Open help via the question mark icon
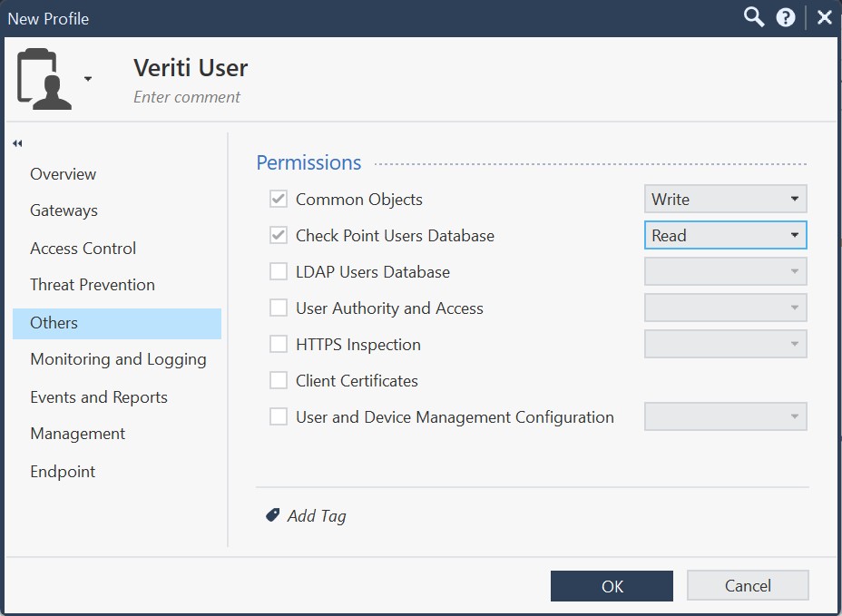The height and width of the screenshot is (616, 842). pos(786,17)
